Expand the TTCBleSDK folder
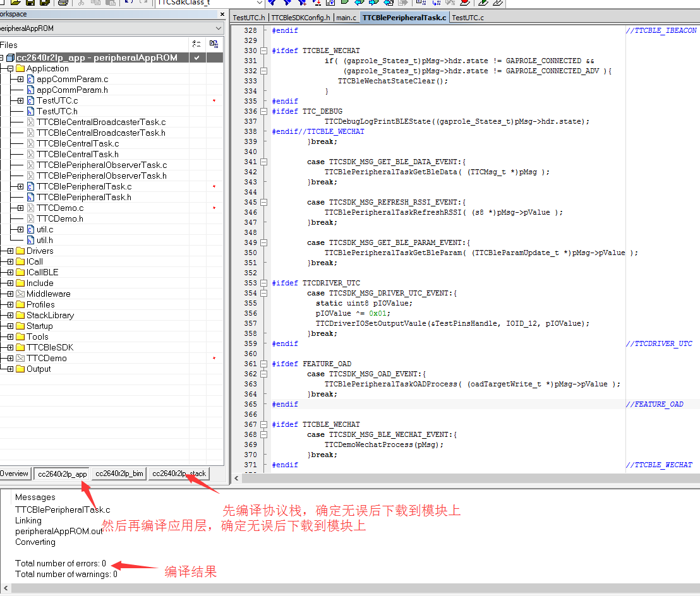The image size is (700, 596). (x=10, y=347)
